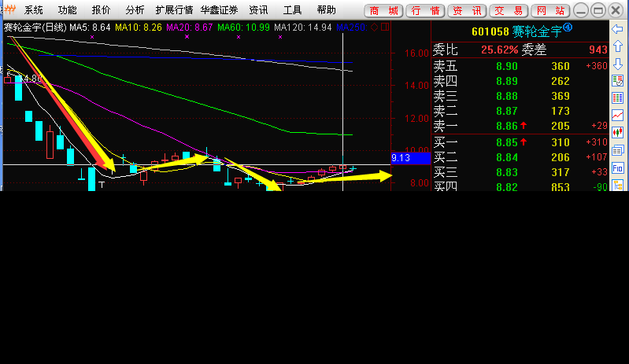Click the 12.00 price axis label
This screenshot has height=364, width=629.
[x=416, y=119]
